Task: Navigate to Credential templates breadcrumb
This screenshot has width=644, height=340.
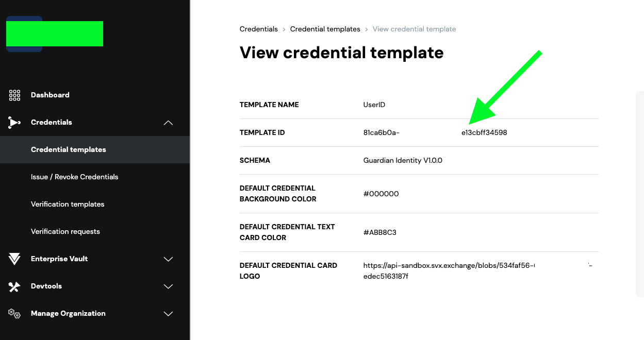Action: [325, 29]
